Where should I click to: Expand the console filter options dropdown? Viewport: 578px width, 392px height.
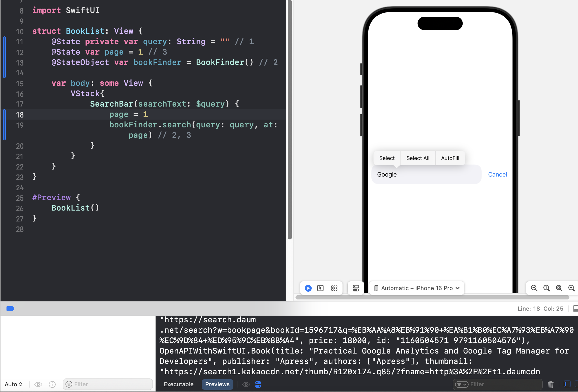462,384
